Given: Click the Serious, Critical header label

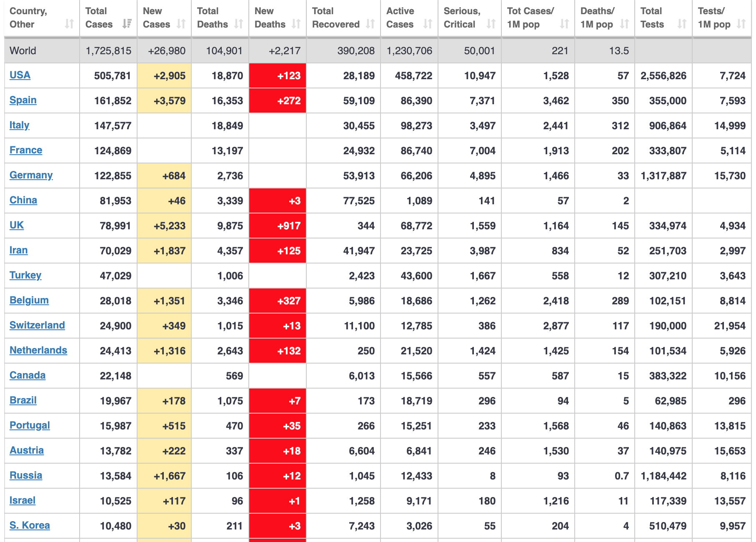Looking at the screenshot, I should pos(462,18).
